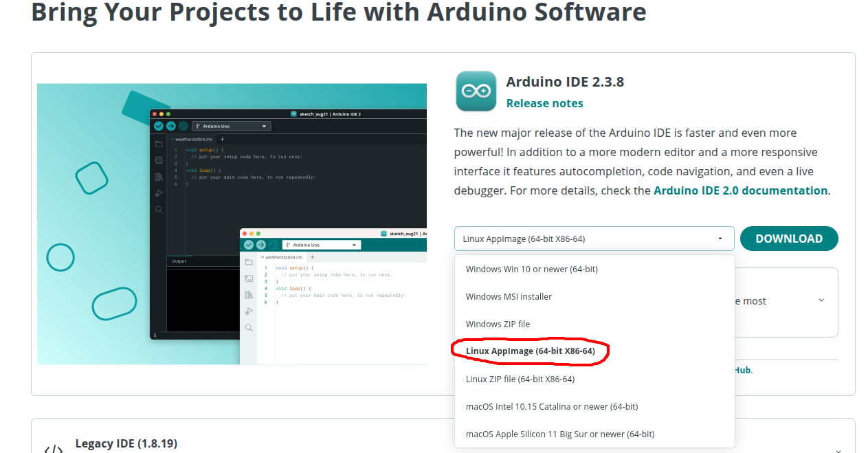Open the Arduino IDE 2.0 documentation link
This screenshot has width=868, height=453.
click(740, 190)
